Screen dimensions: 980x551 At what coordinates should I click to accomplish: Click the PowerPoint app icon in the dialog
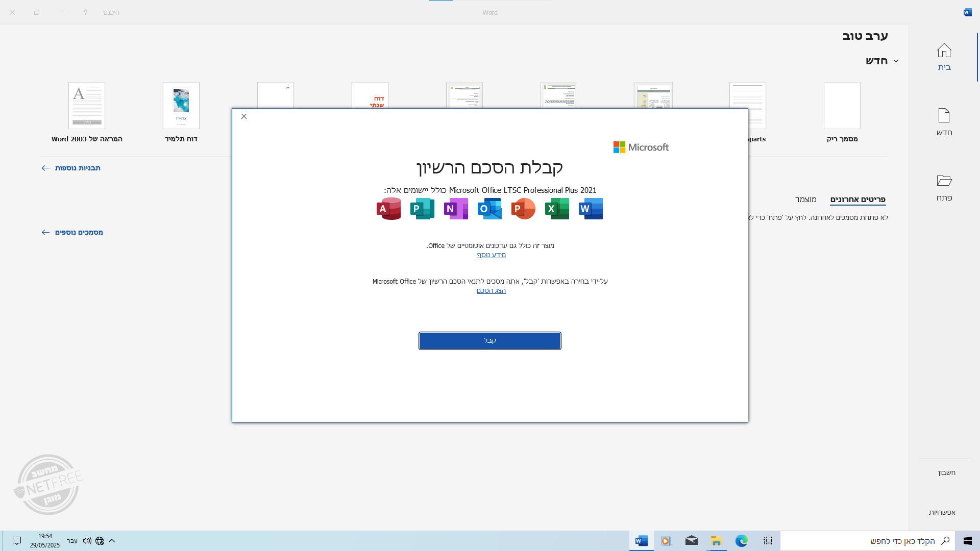[x=523, y=209]
